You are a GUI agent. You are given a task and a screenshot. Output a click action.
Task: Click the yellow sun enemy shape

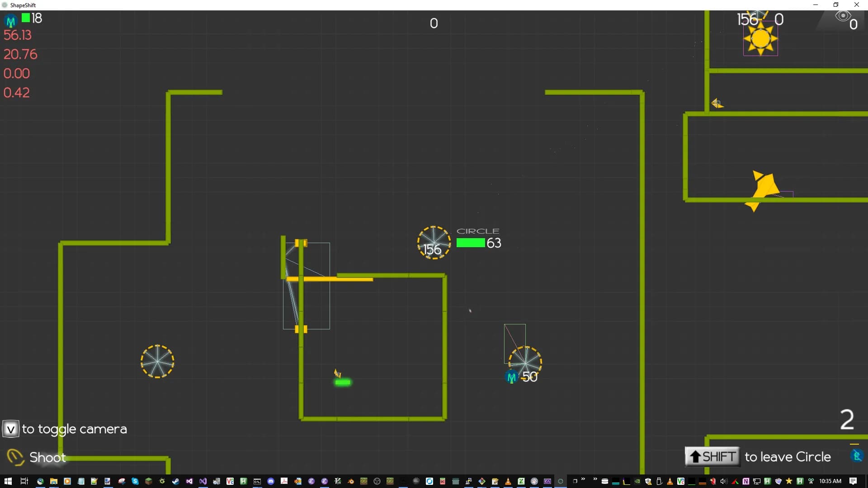760,39
